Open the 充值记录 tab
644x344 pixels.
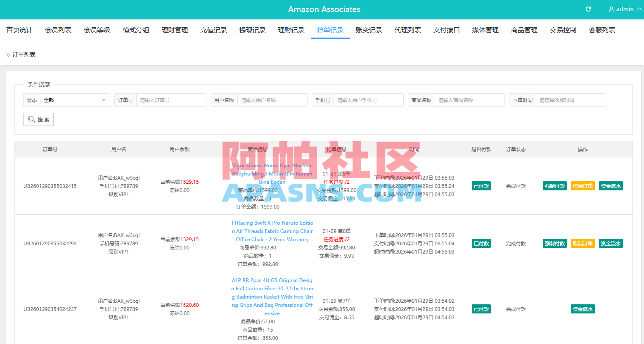click(x=213, y=30)
